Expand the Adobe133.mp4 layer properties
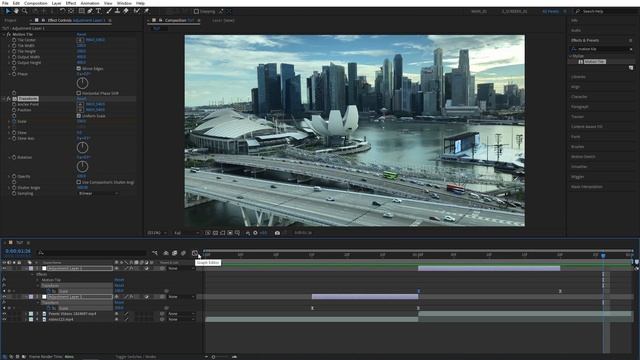 [26, 319]
